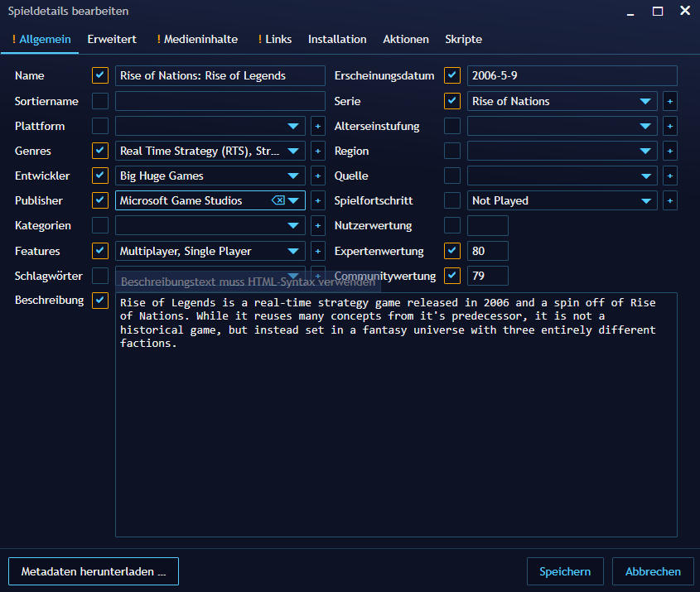
Task: Open the Spielfortschritt dropdown
Action: point(645,200)
